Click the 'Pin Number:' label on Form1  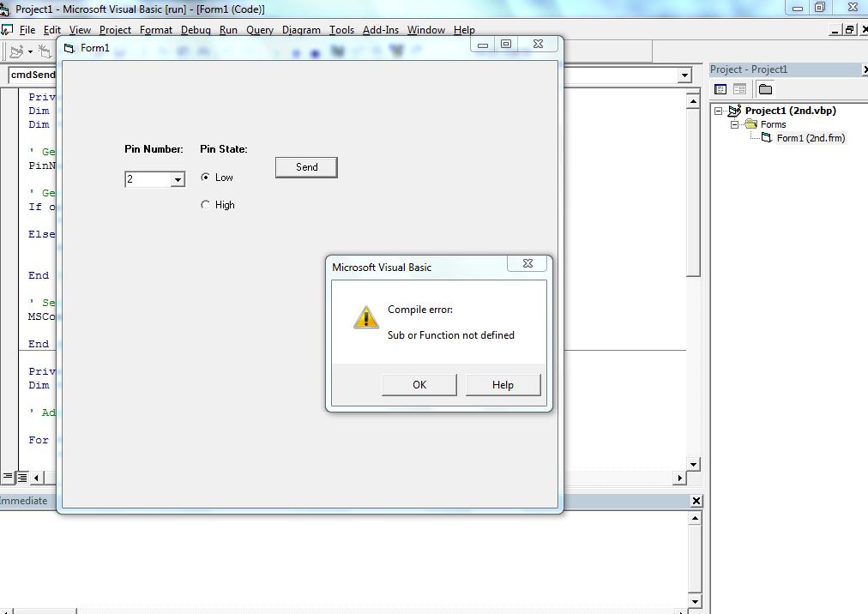pyautogui.click(x=154, y=149)
